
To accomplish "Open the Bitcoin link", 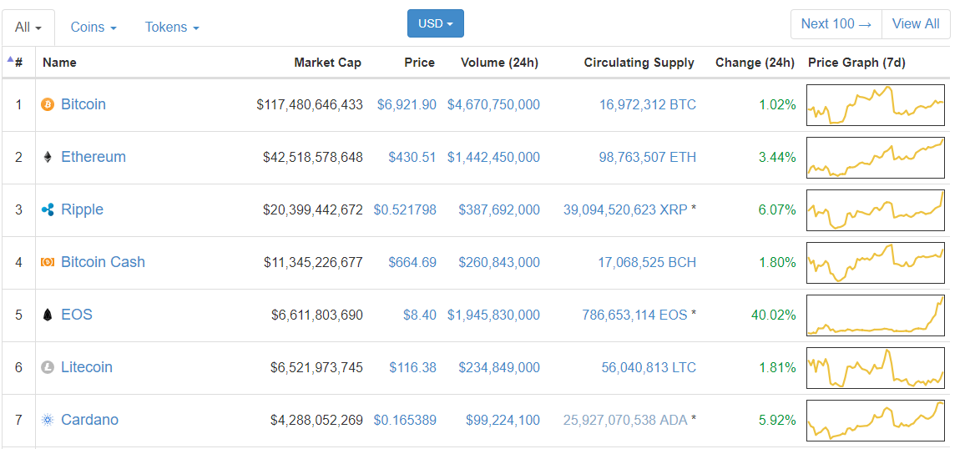I will [83, 104].
